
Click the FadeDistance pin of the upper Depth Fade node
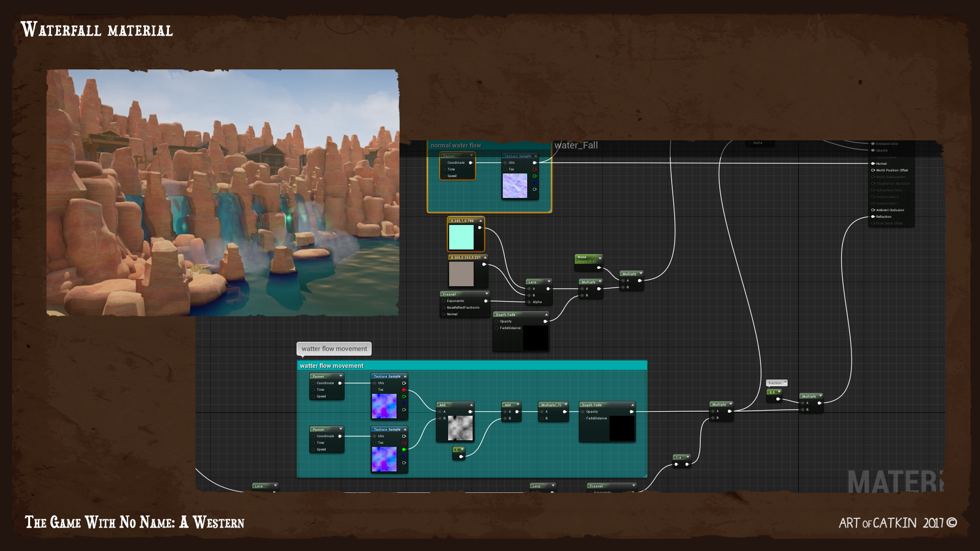tap(497, 328)
